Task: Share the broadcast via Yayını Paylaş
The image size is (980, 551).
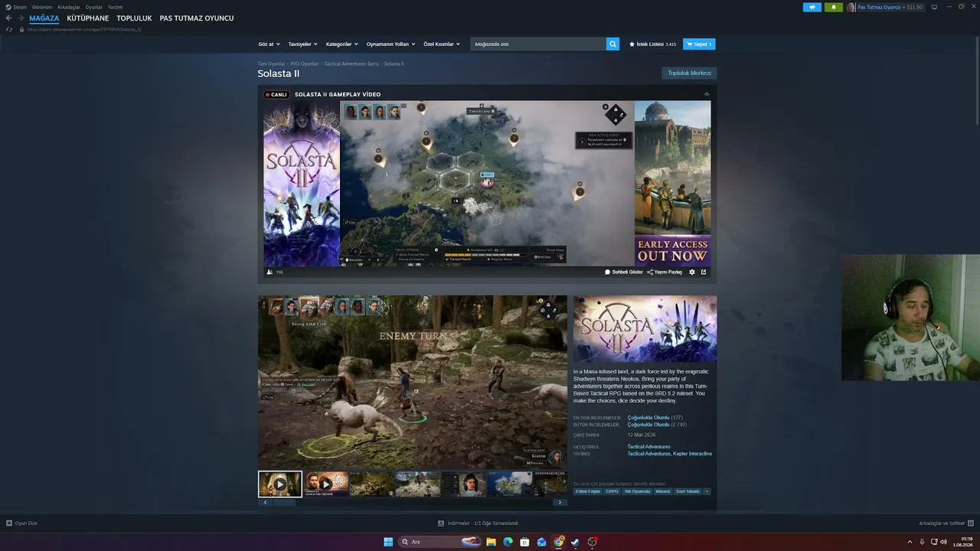Action: coord(665,272)
